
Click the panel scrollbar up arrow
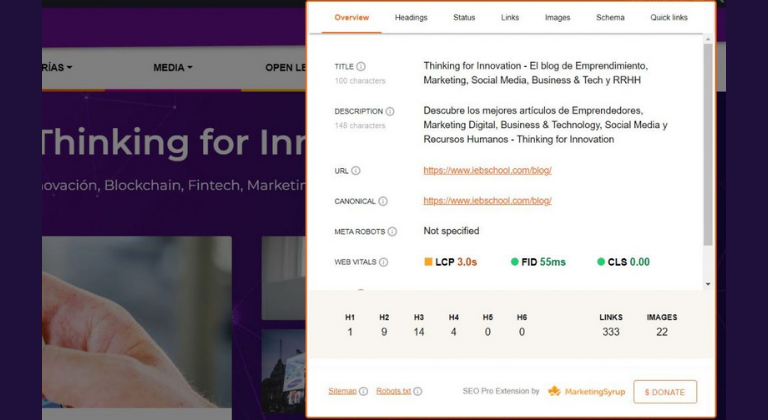[x=708, y=39]
